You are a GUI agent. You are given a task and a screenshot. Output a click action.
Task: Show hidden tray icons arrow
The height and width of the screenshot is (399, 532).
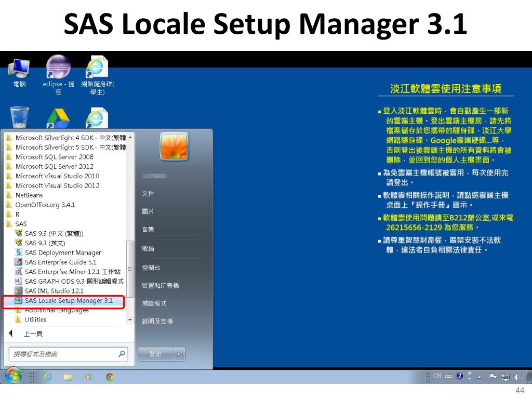point(480,377)
